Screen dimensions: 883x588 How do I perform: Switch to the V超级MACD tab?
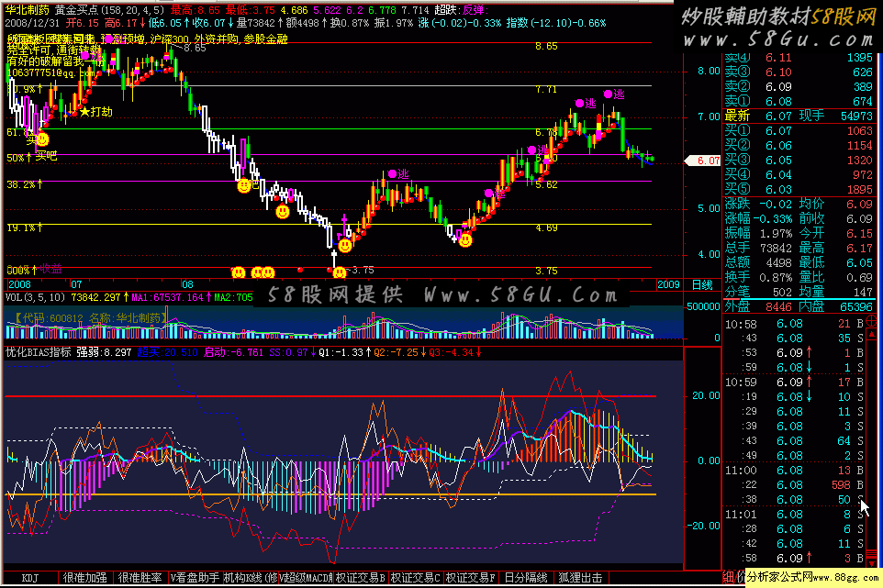[x=306, y=578]
